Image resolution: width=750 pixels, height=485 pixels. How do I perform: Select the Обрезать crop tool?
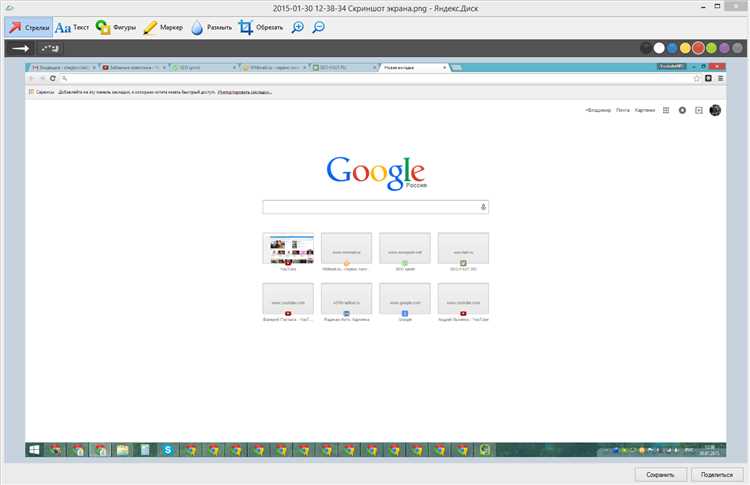(x=261, y=27)
